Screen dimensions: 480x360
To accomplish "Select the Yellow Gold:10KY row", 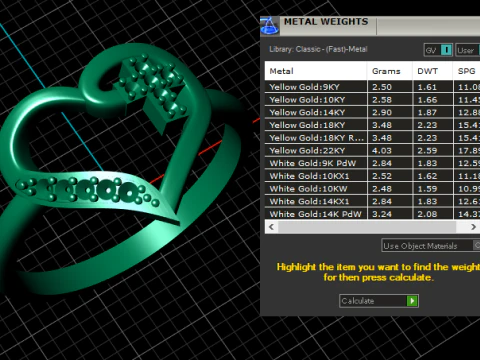I will pyautogui.click(x=372, y=100).
